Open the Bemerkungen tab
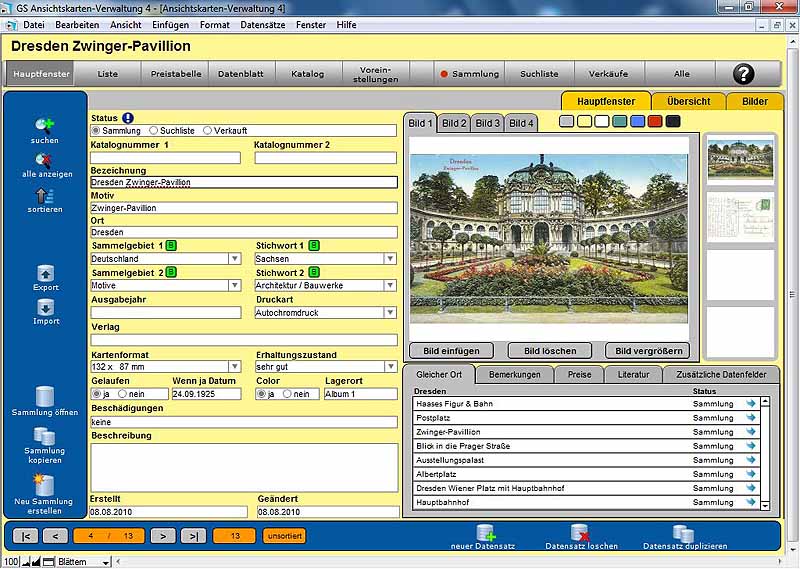 514,375
